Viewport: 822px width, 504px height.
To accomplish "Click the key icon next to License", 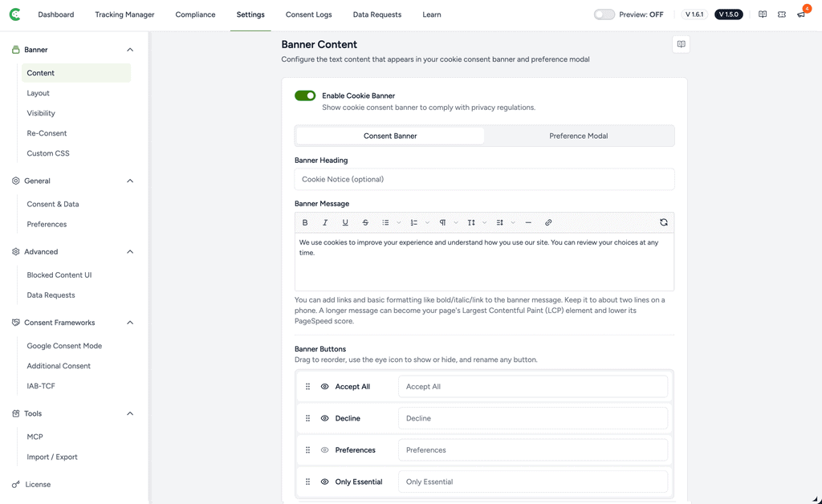I will [16, 485].
